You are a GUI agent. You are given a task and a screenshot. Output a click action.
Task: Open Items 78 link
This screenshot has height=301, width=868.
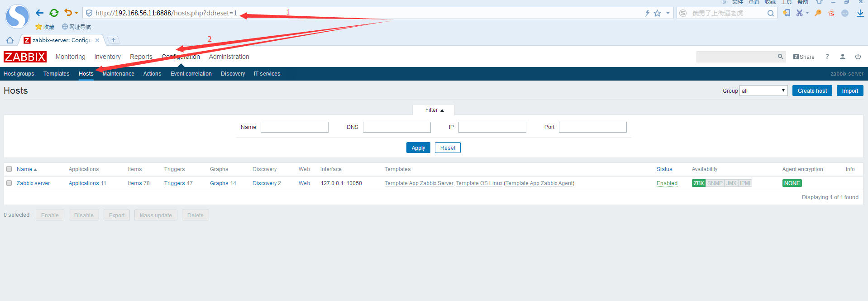(x=135, y=183)
